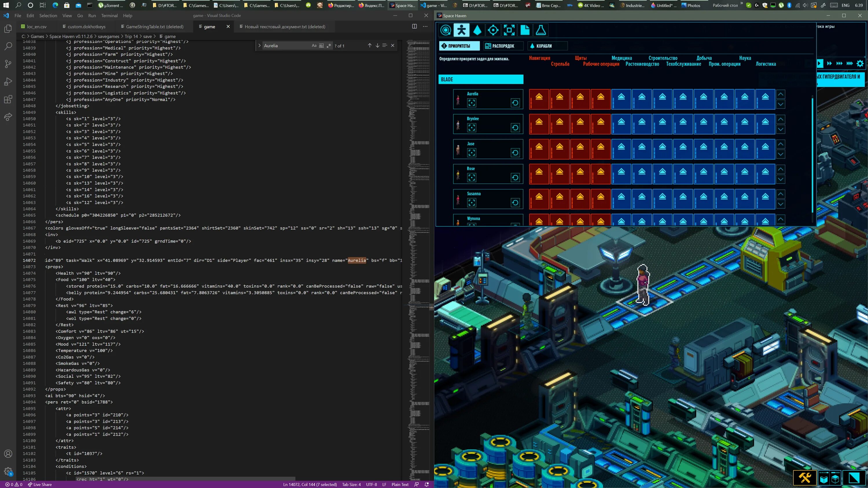This screenshot has height=488, width=868.
Task: Switch to the loc_en.csv editor tab
Action: [x=37, y=27]
